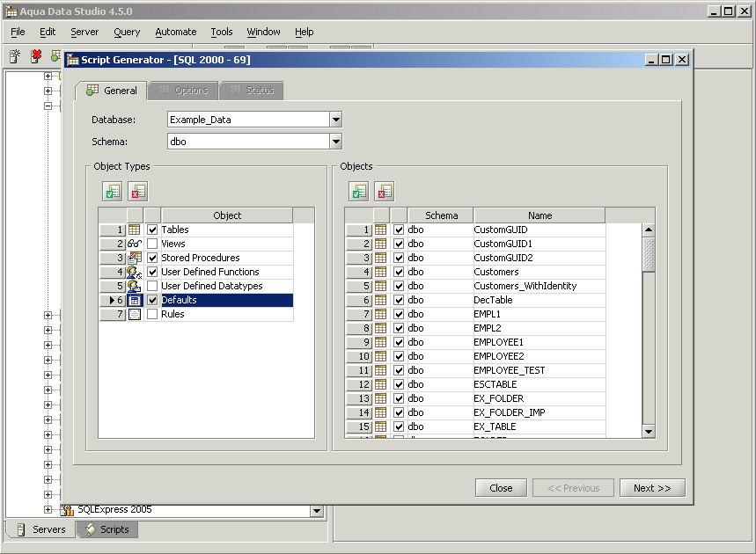Open the Server menu
Viewport: 756px width, 554px height.
coord(84,32)
